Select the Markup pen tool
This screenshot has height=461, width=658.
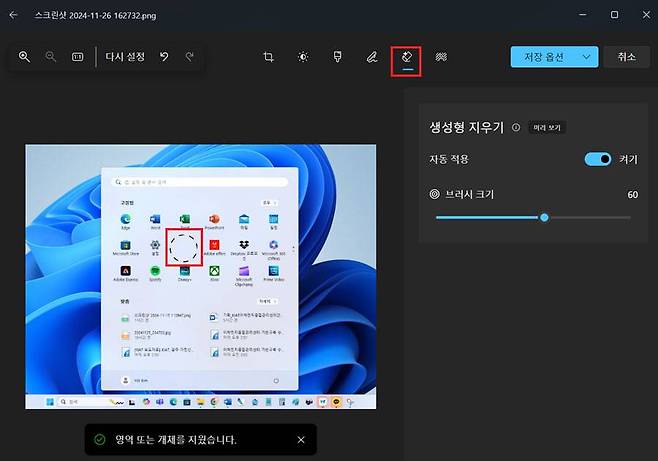[x=372, y=57]
